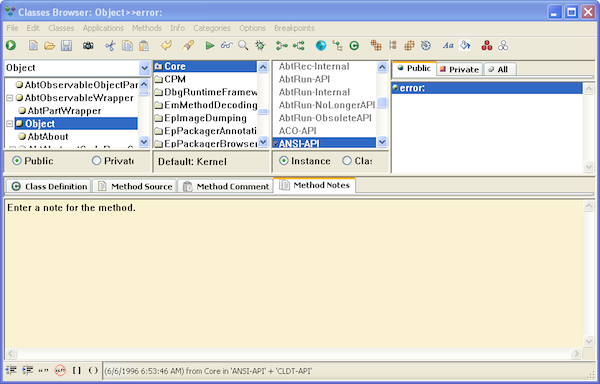This screenshot has height=384, width=600.
Task: Click the crossed-out quotes status bar icon
Action: [60, 370]
